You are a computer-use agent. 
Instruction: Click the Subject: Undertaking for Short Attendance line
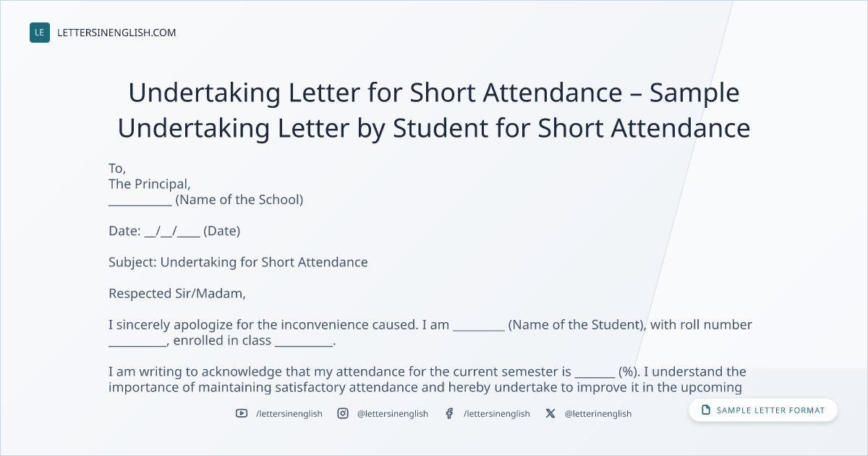click(x=238, y=262)
